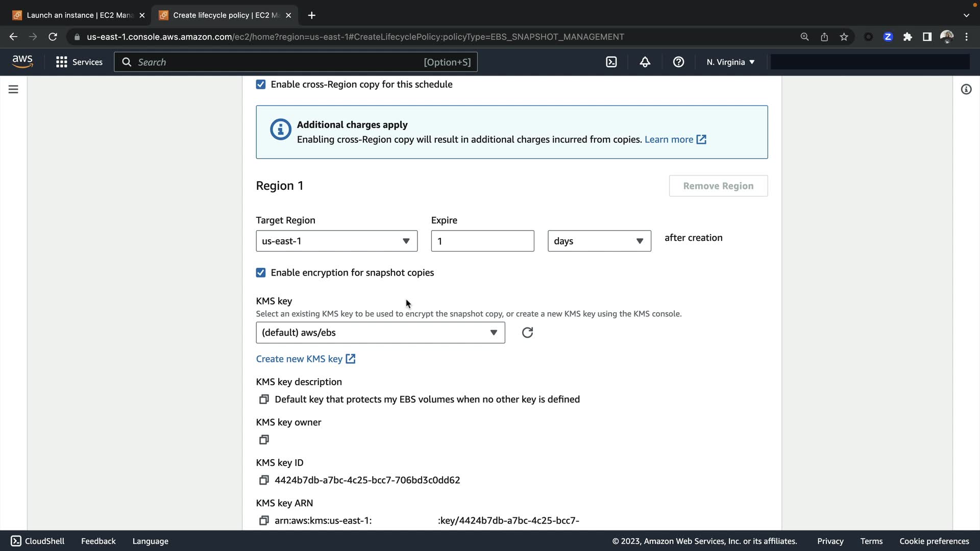The height and width of the screenshot is (551, 980).
Task: Open the Services menu
Action: click(x=79, y=62)
